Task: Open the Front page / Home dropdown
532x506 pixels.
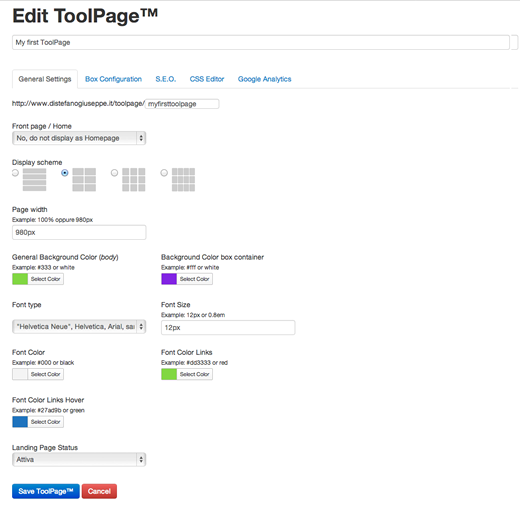Action: point(79,138)
